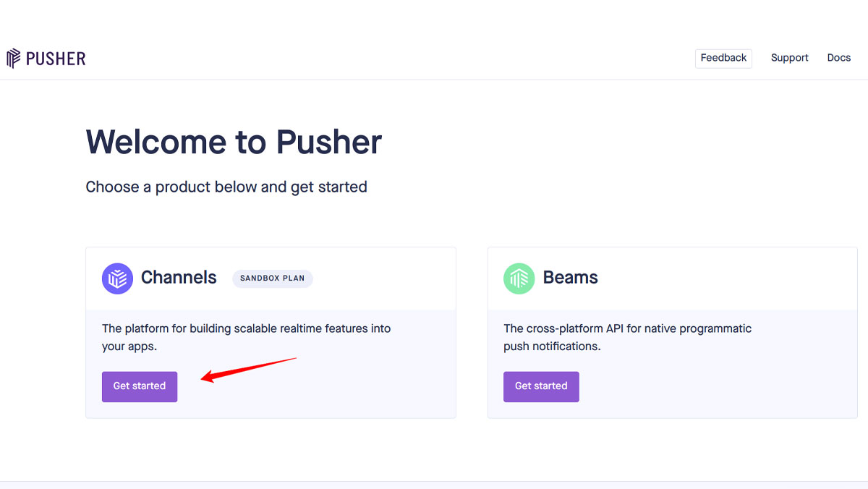
Task: Click Get started under Beams
Action: (x=541, y=386)
